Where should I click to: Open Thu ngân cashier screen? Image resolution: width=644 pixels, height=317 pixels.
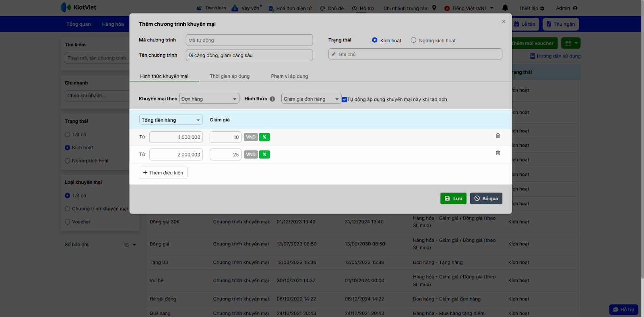(561, 24)
